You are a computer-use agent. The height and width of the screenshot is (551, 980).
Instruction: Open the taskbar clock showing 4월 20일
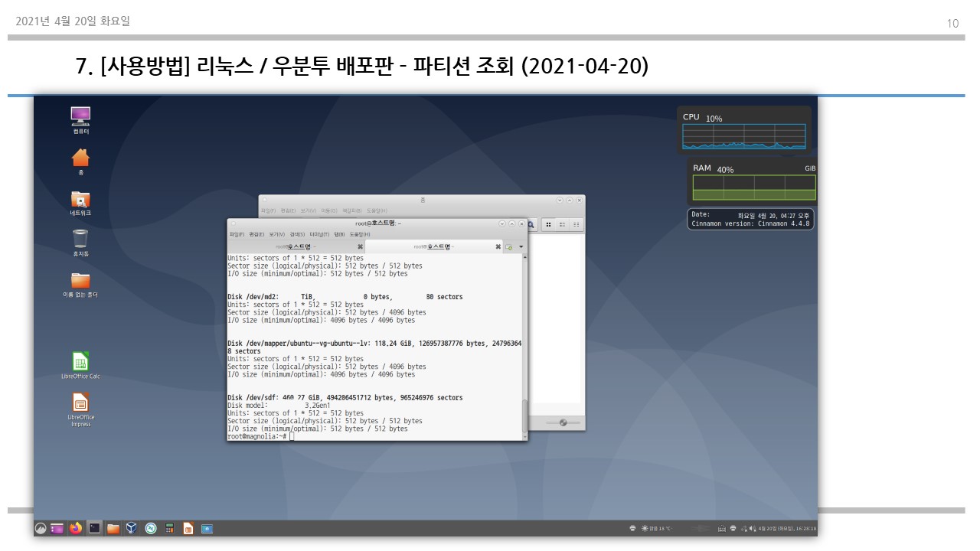[787, 528]
